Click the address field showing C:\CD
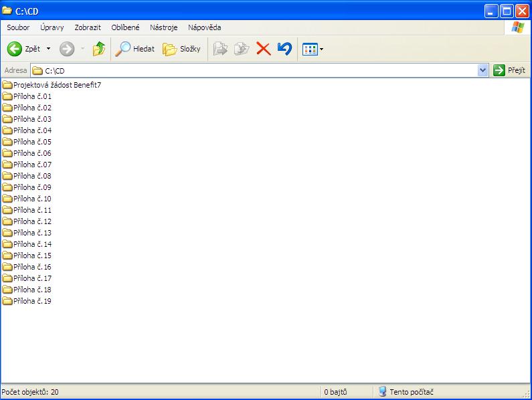Image resolution: width=532 pixels, height=400 pixels. tap(254, 70)
